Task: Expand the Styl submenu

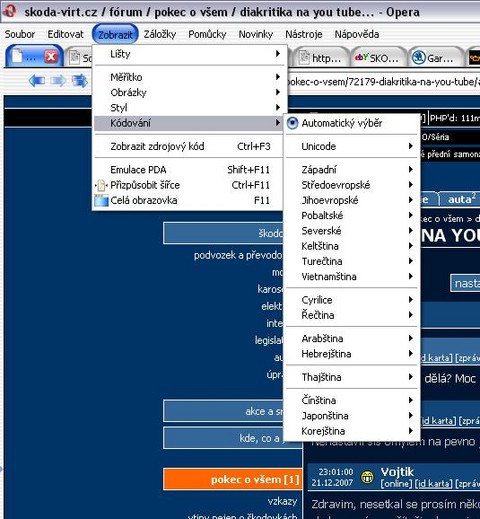Action: click(190, 108)
